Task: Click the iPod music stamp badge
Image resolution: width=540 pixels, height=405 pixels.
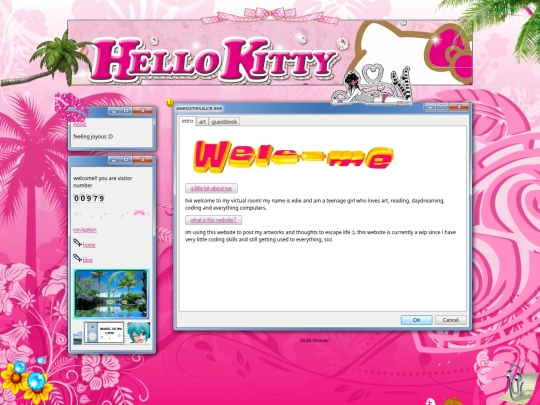Action: click(x=104, y=333)
